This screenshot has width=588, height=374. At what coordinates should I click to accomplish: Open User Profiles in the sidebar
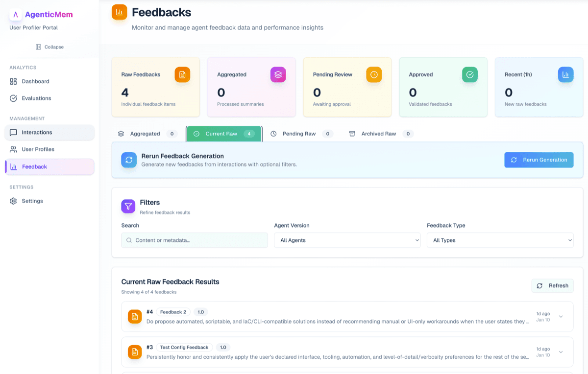click(38, 149)
